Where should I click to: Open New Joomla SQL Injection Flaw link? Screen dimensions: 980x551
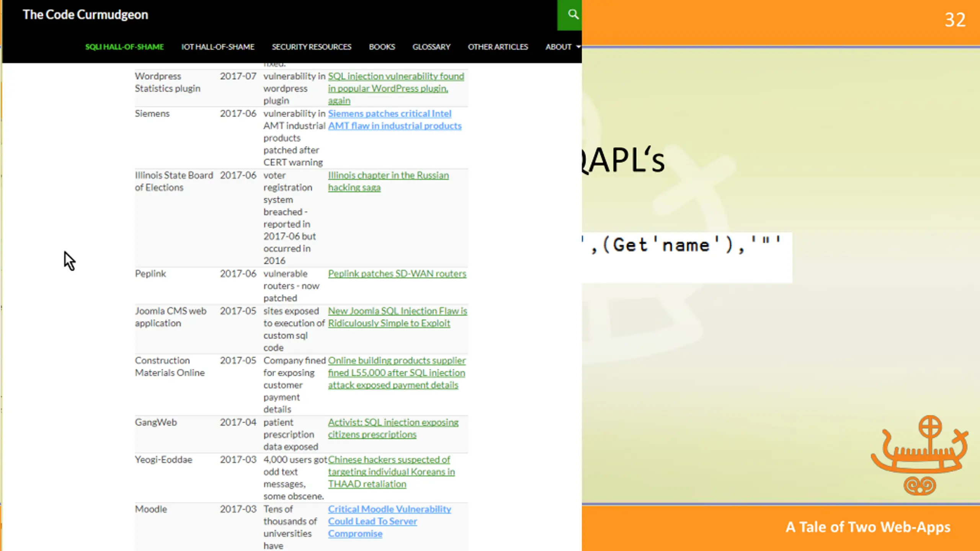397,311
